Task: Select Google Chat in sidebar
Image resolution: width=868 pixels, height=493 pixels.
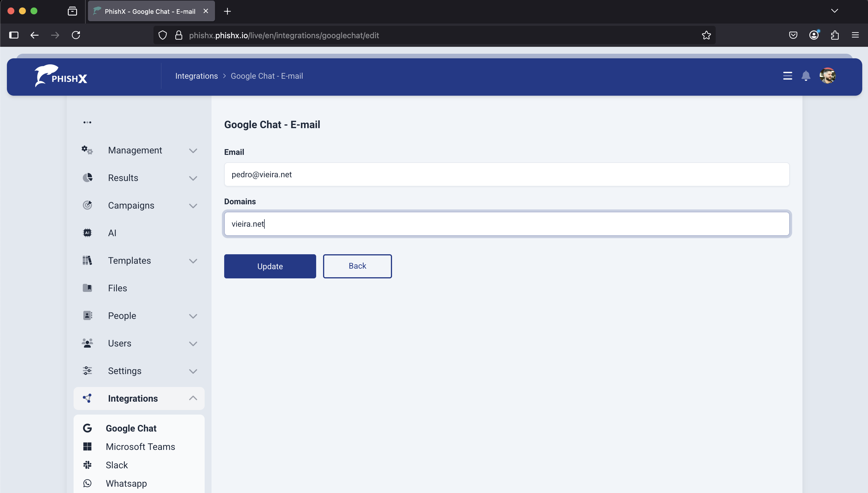Action: pos(131,428)
